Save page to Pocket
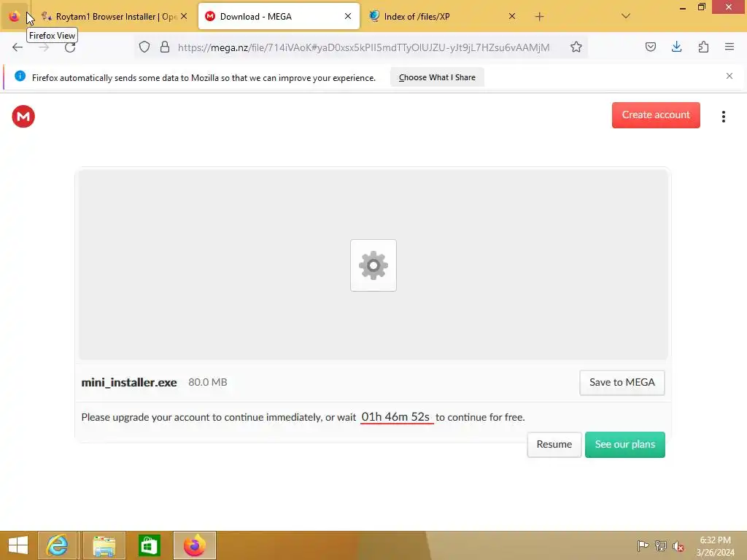 tap(650, 47)
